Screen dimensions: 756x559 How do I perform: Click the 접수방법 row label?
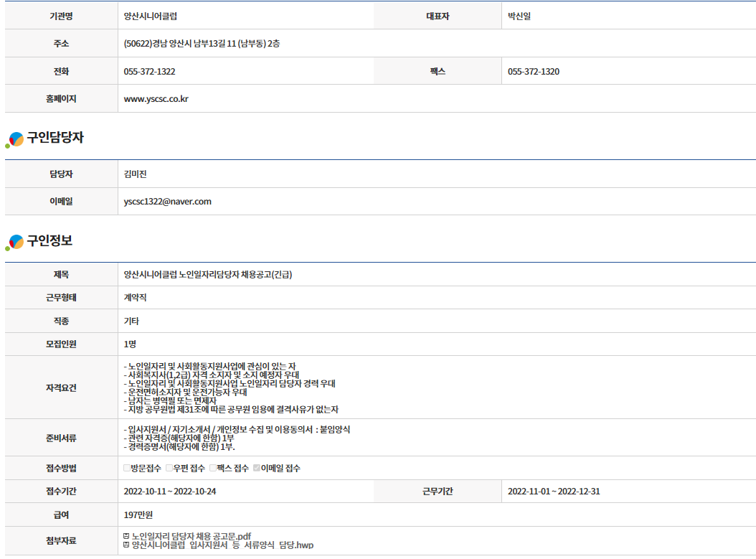[61, 468]
